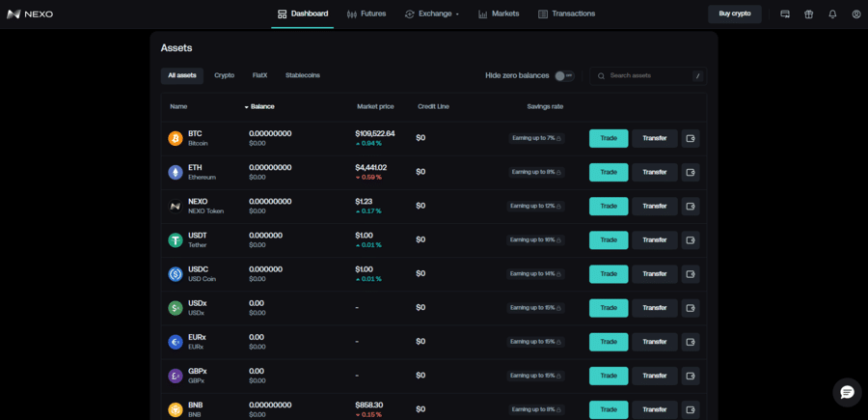Click Trade for USDx
This screenshot has height=420, width=868.
609,308
